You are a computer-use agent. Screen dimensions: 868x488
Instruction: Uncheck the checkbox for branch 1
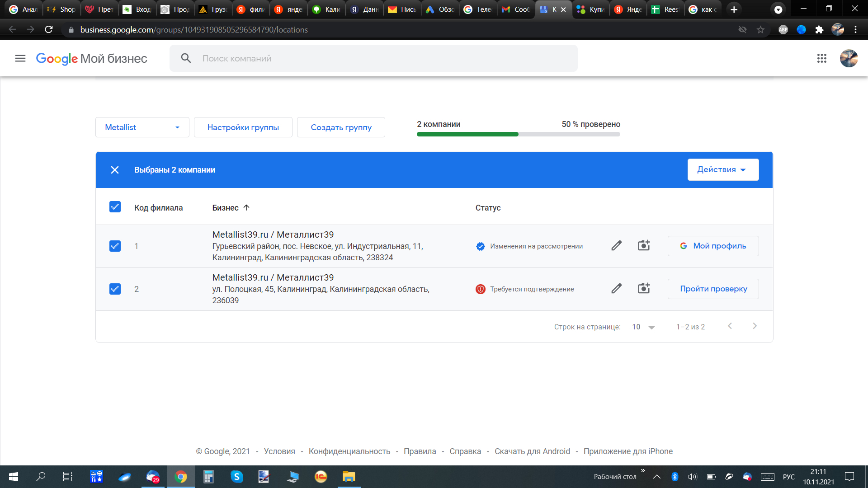(x=115, y=246)
